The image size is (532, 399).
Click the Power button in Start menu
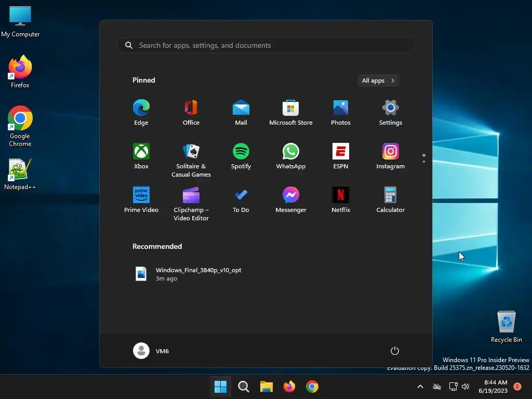395,351
